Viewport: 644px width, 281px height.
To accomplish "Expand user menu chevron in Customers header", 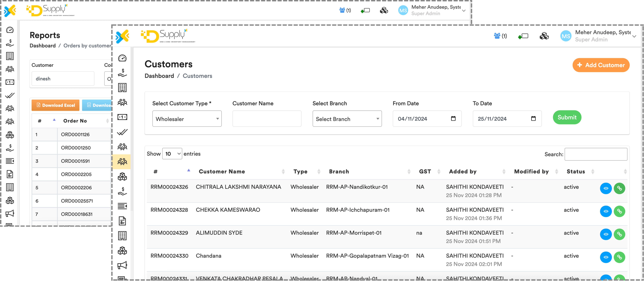I will click(634, 36).
